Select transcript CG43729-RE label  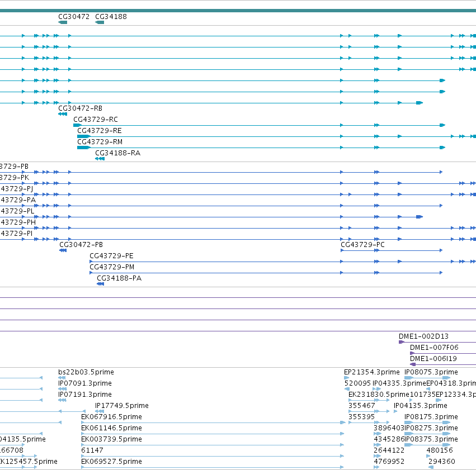[x=99, y=131]
